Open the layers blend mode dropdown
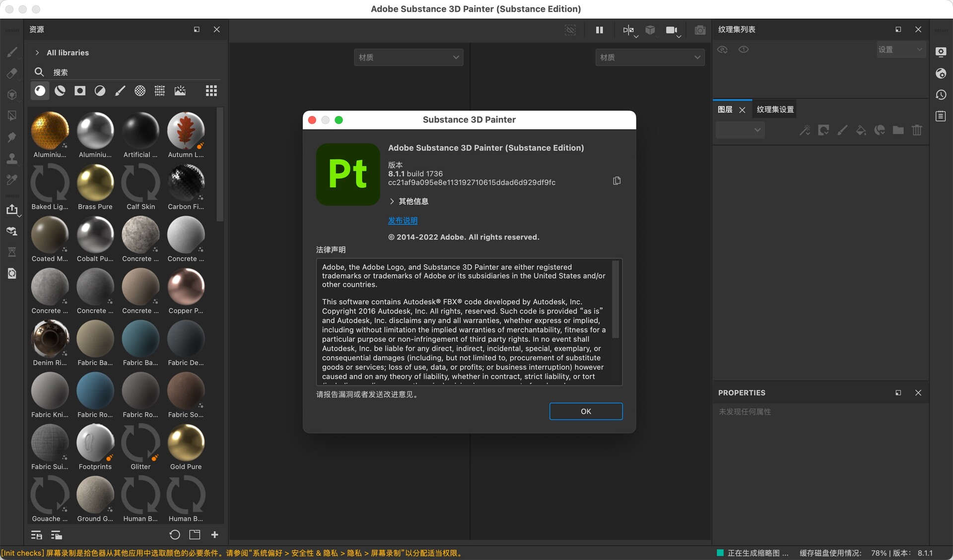 click(740, 130)
